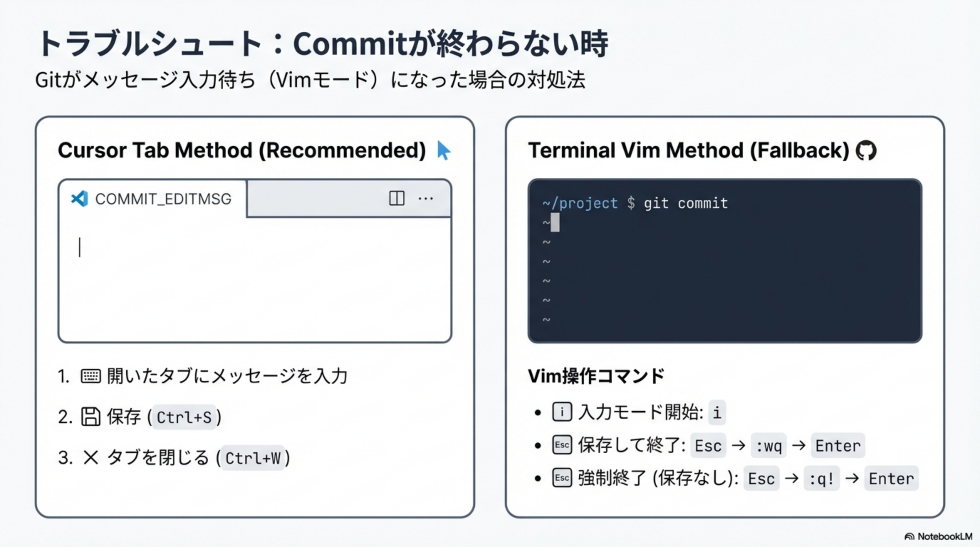
Task: Click the GitHub logo icon
Action: pyautogui.click(x=866, y=150)
